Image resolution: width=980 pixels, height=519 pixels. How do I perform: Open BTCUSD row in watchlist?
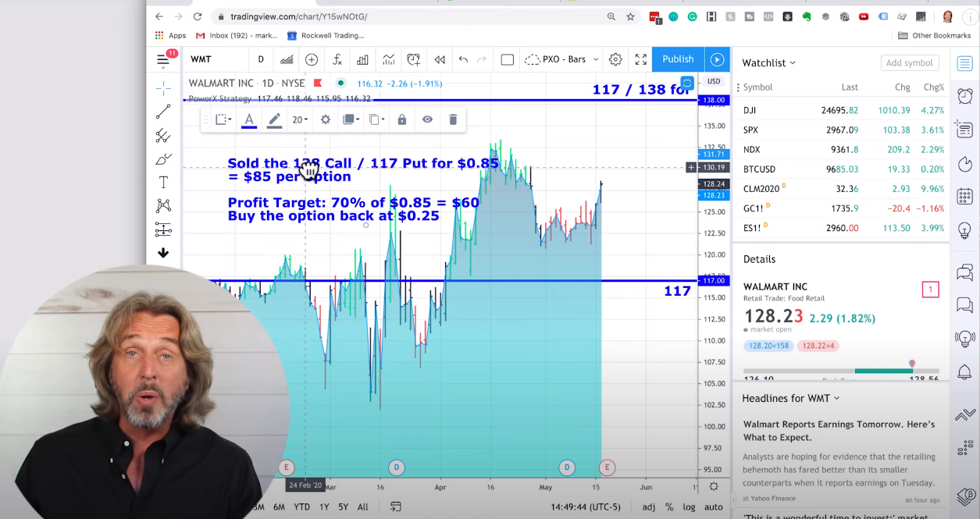[841, 169]
